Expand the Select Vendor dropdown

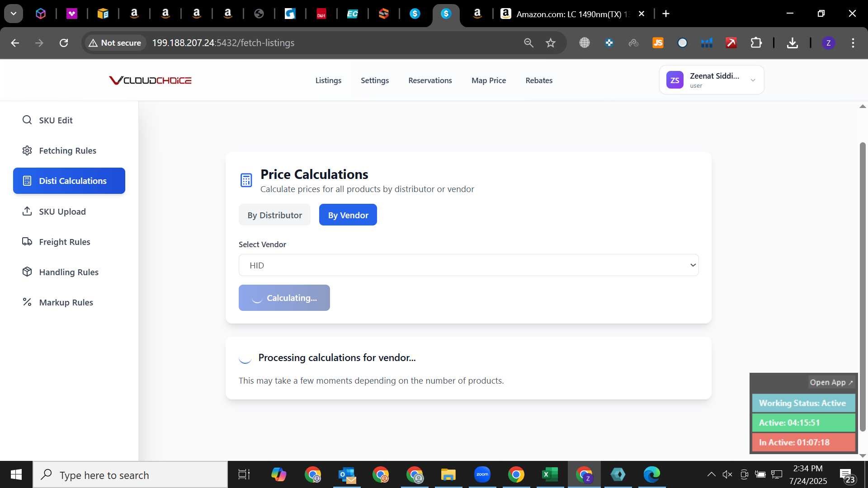pos(468,265)
